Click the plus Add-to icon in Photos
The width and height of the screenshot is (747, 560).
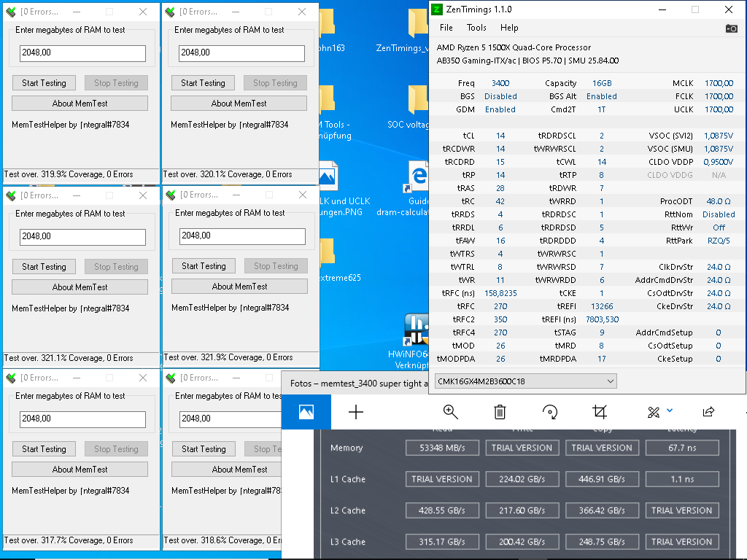pyautogui.click(x=356, y=412)
